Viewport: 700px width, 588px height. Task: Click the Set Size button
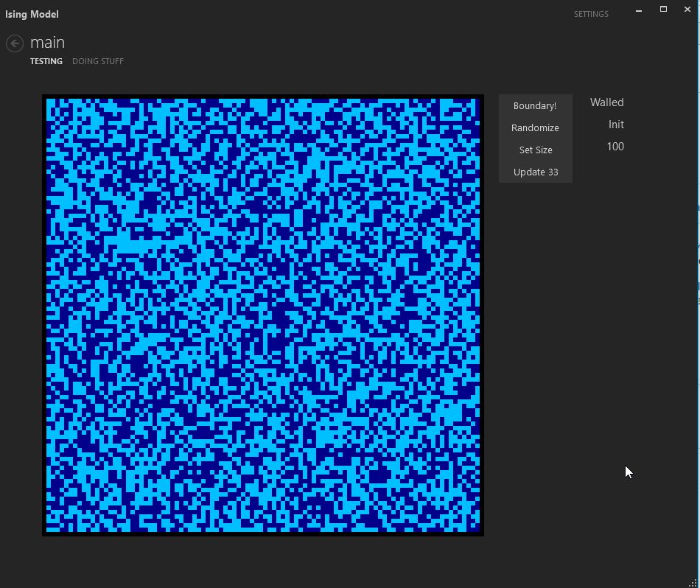pyautogui.click(x=535, y=150)
